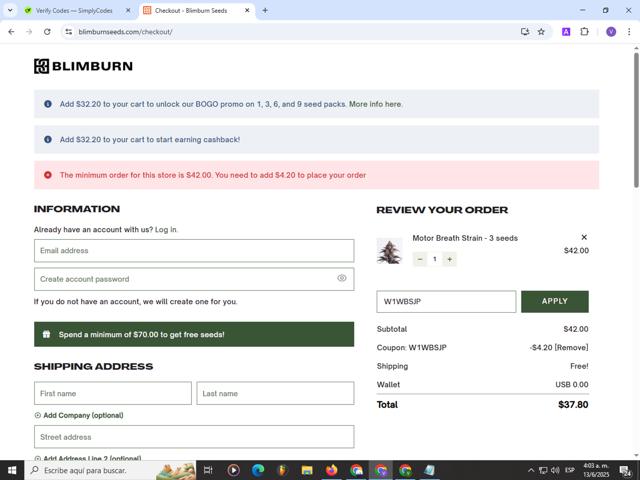
Task: Remove Motor Breath Strain from the order
Action: pyautogui.click(x=584, y=237)
